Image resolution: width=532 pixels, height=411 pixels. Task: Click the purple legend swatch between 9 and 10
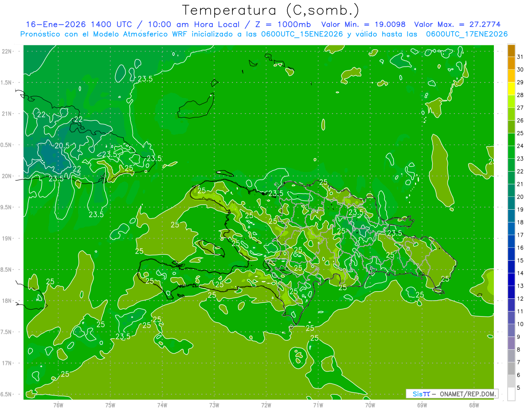511,330
